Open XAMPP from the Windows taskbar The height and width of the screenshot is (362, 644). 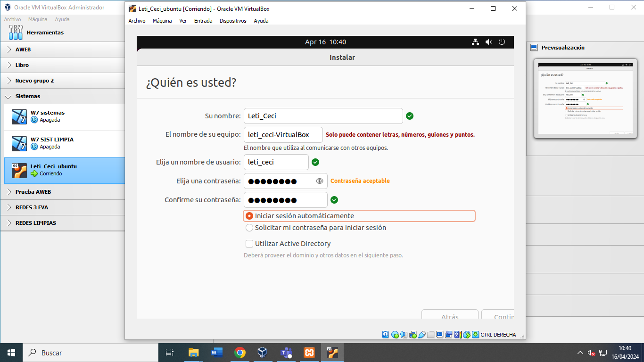pos(309,353)
